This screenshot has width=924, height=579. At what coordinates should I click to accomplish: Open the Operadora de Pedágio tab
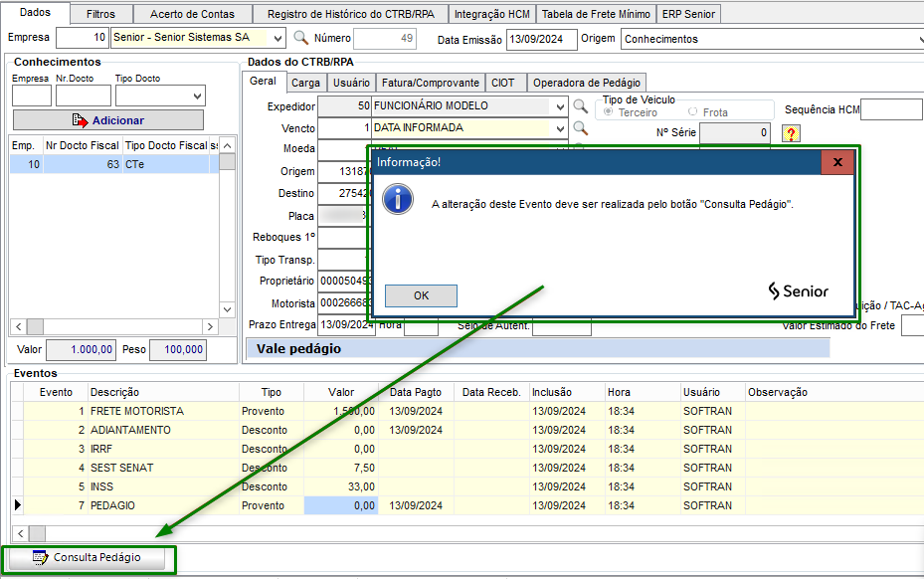586,83
